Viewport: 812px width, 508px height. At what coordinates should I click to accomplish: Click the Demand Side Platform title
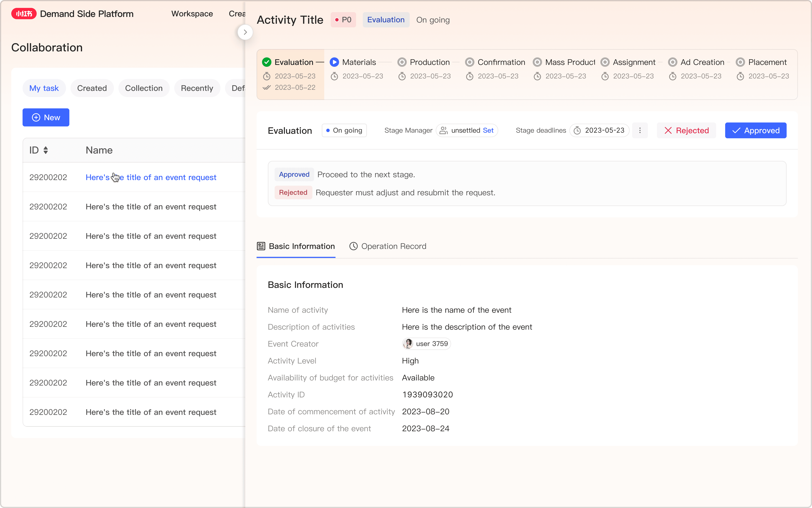point(87,14)
